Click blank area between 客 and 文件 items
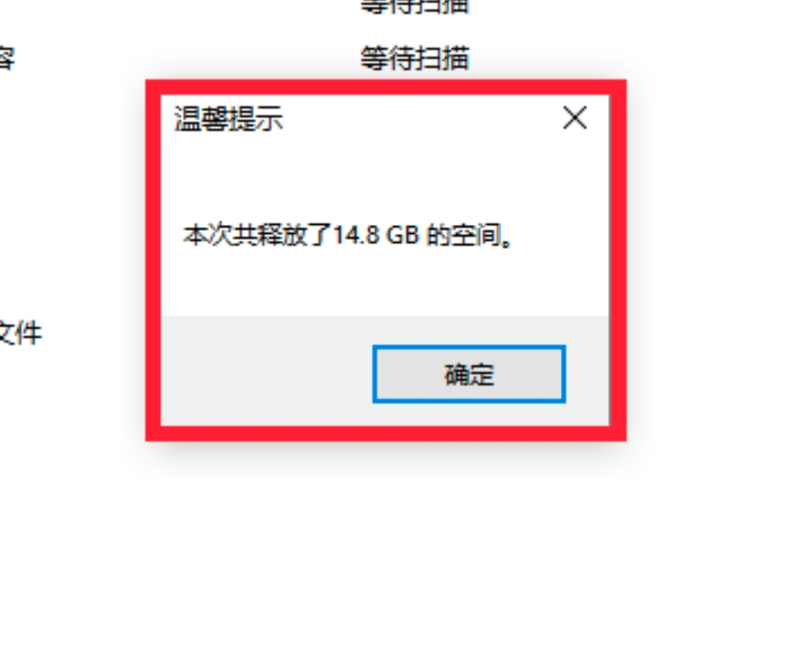 (21, 197)
